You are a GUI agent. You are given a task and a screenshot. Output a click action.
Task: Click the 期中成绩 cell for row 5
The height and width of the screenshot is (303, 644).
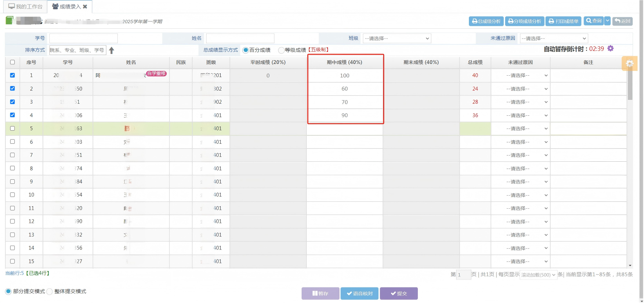click(x=345, y=129)
